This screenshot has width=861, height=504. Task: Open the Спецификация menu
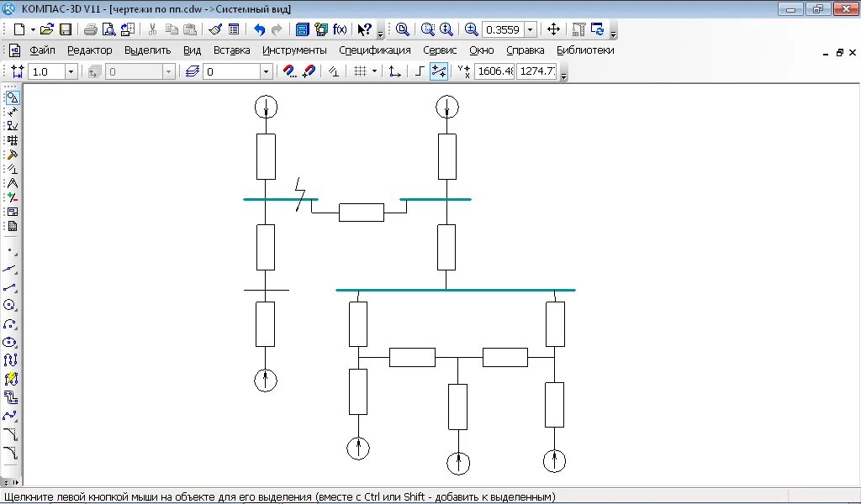[374, 50]
